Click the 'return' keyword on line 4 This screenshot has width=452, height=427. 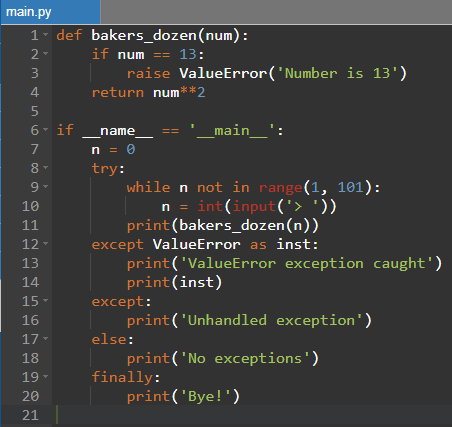tap(118, 92)
